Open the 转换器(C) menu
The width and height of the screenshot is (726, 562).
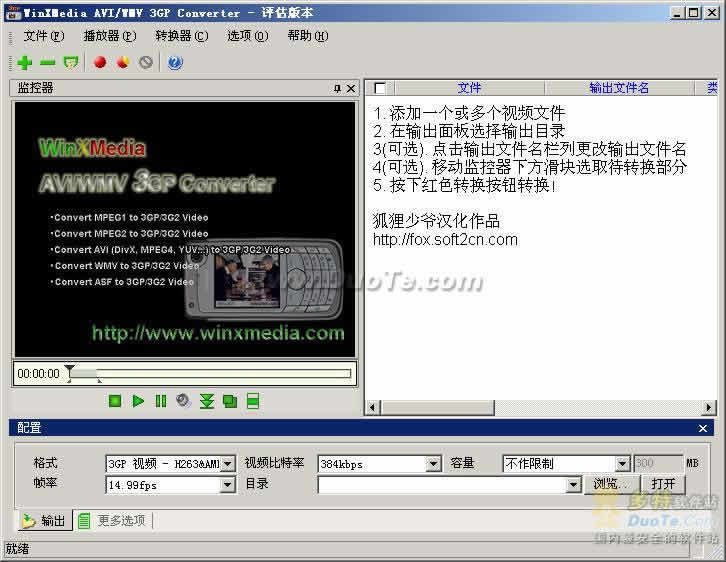(x=182, y=36)
